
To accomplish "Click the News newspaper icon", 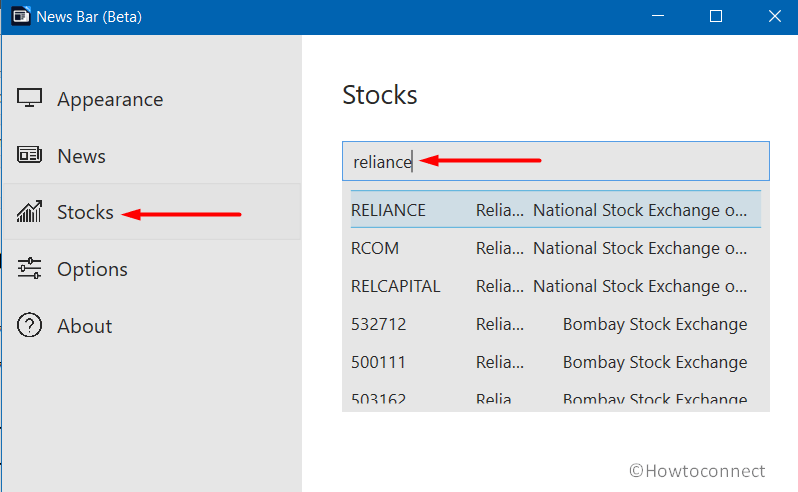I will pos(29,155).
